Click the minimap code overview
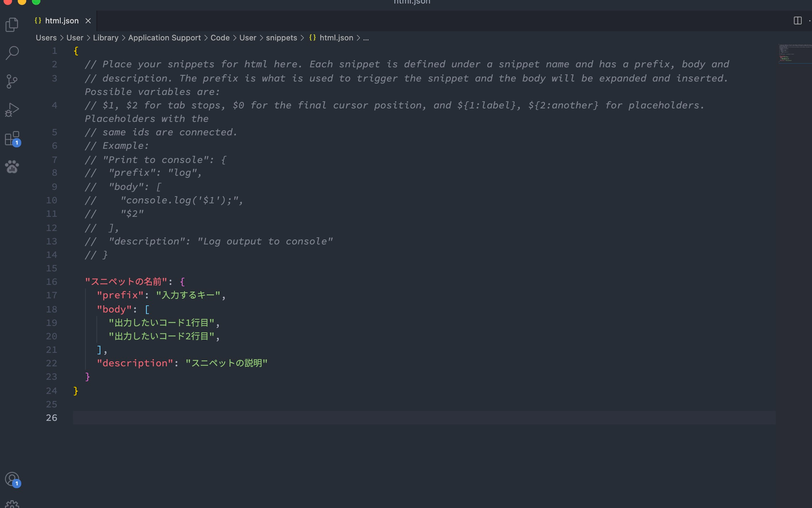The height and width of the screenshot is (508, 812). click(x=795, y=54)
